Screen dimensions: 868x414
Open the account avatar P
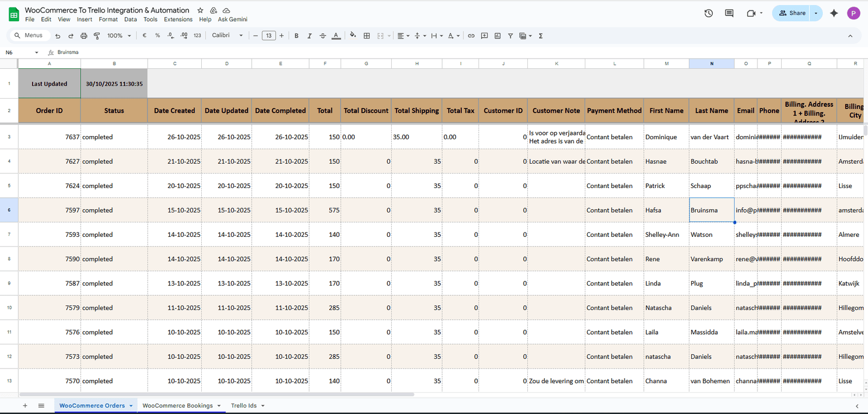853,13
